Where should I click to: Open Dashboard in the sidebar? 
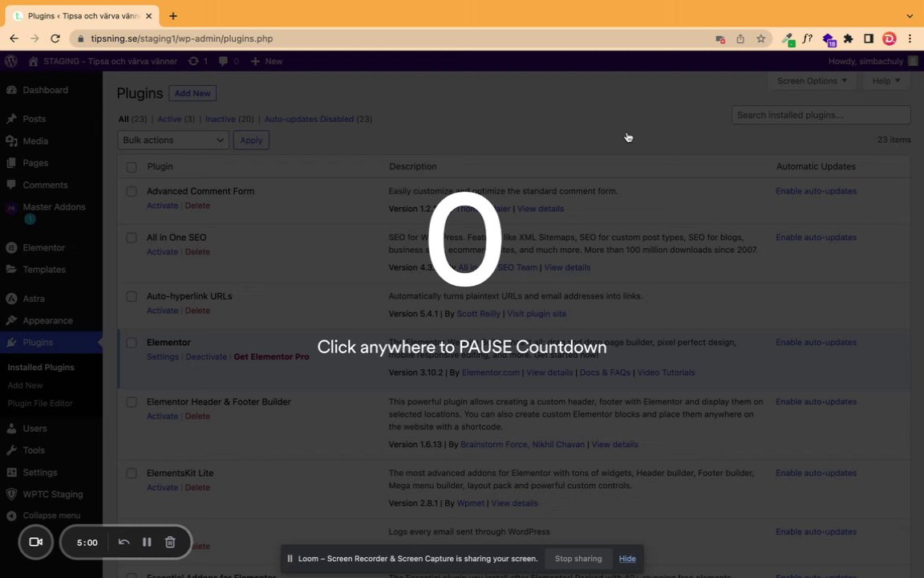pyautogui.click(x=46, y=90)
